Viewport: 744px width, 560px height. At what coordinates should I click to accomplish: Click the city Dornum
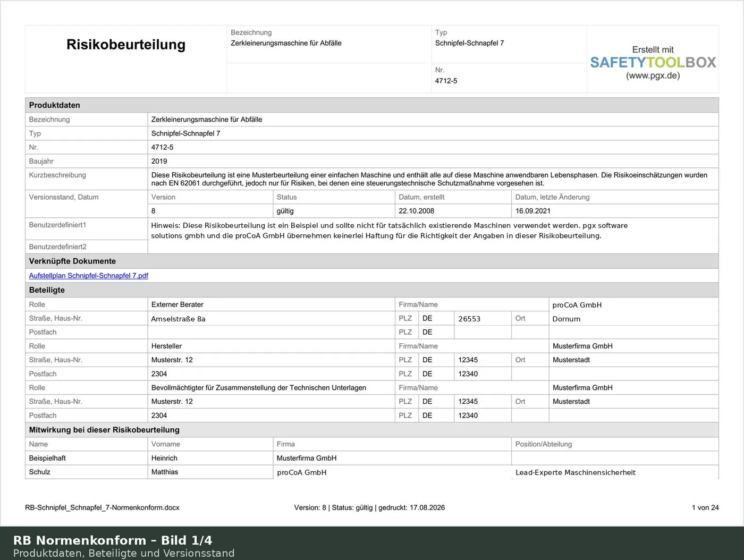(567, 319)
